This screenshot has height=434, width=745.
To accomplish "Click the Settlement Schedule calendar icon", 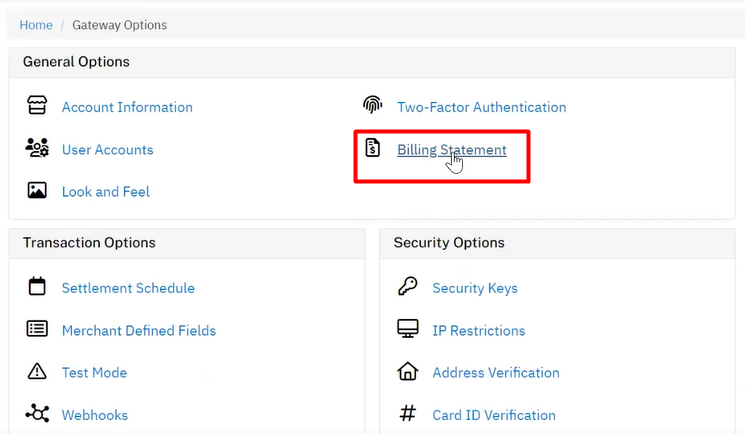I will 37,286.
